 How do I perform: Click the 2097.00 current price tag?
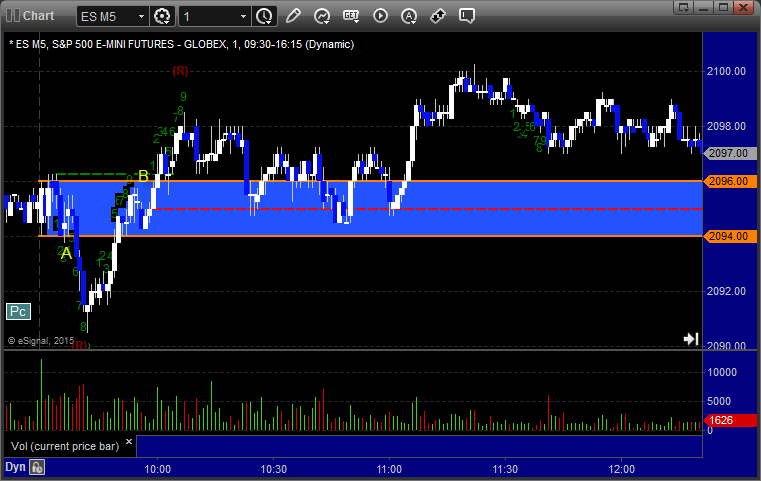[729, 153]
